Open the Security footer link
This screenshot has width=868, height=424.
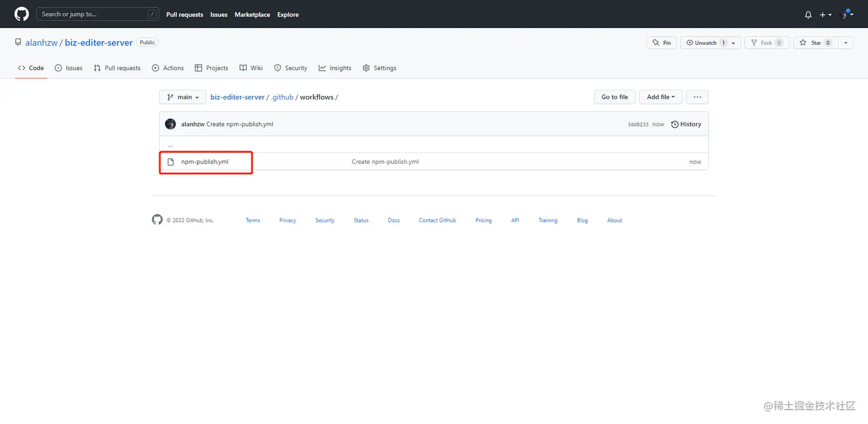(x=325, y=221)
